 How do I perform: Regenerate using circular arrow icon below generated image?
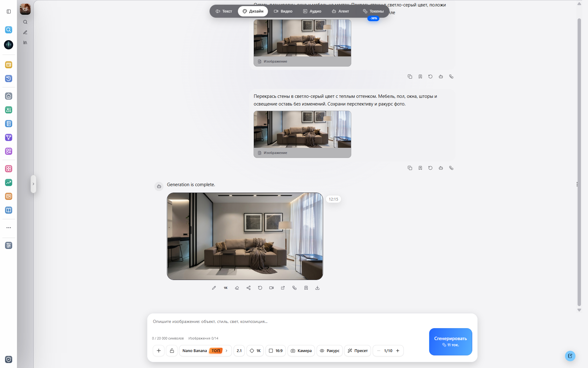tap(260, 288)
